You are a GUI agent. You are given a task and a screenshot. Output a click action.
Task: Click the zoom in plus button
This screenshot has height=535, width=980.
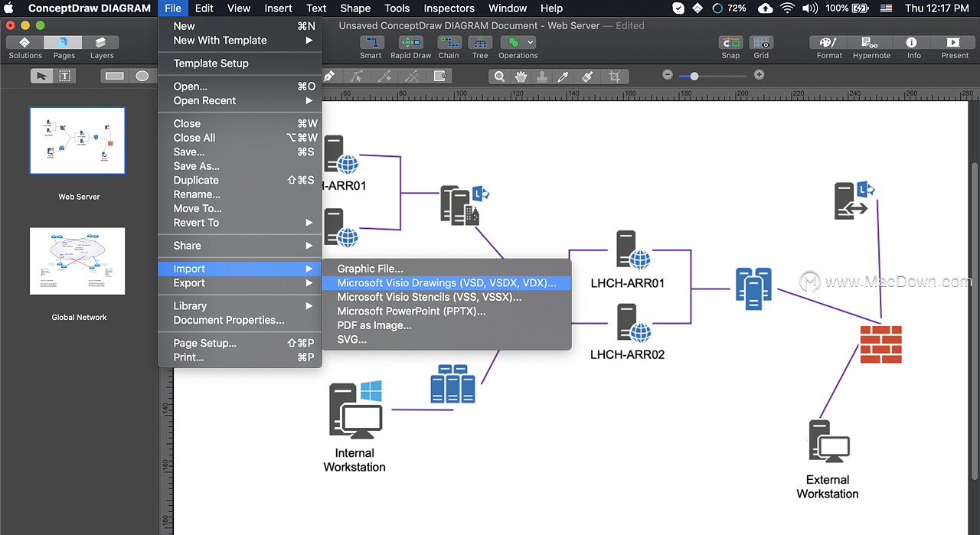[759, 75]
